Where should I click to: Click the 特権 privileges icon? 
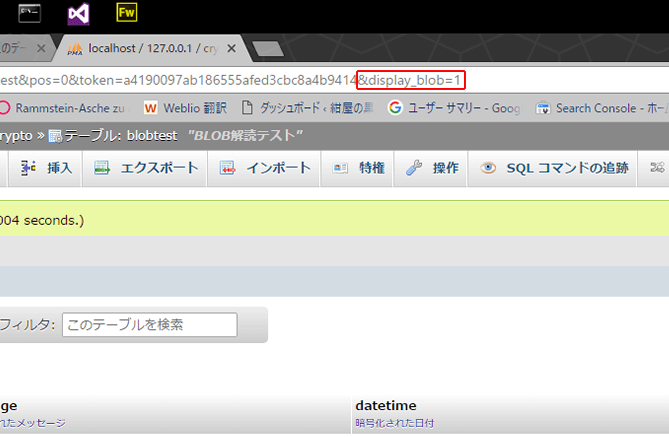tap(340, 168)
